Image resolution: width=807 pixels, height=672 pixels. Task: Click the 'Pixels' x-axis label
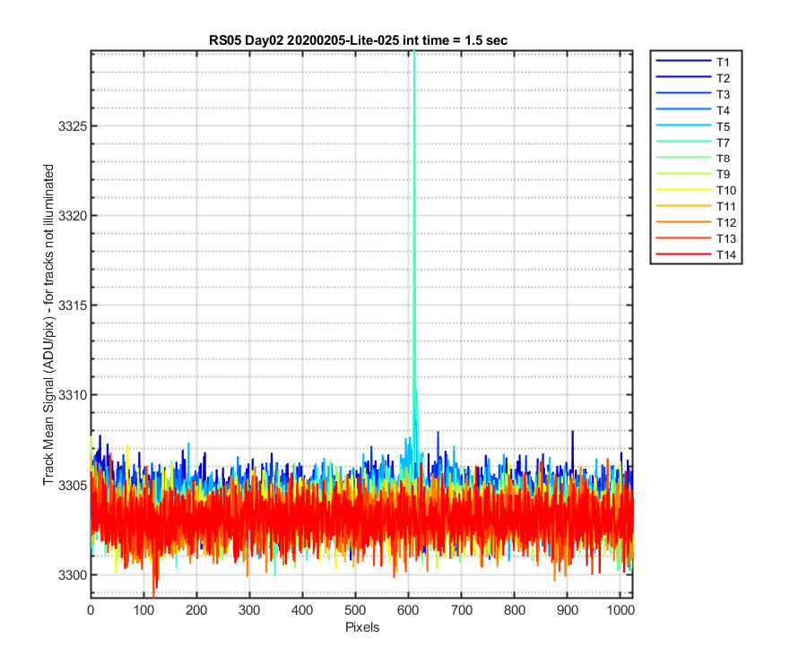tap(362, 628)
